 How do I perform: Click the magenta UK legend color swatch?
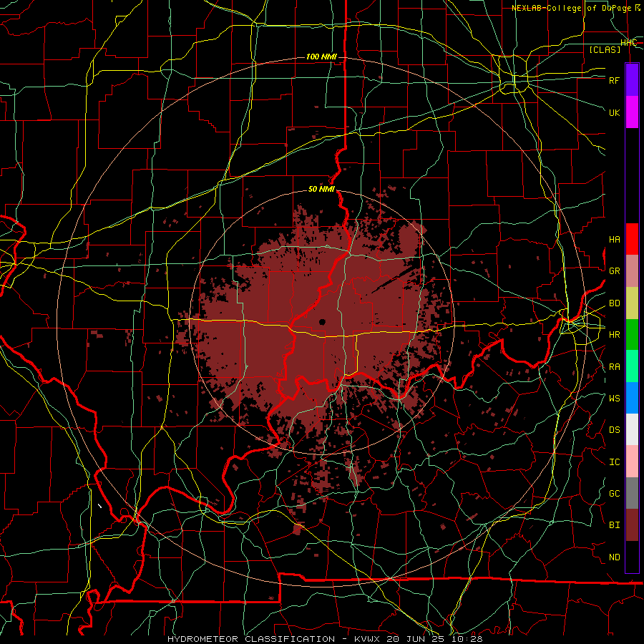pyautogui.click(x=632, y=112)
